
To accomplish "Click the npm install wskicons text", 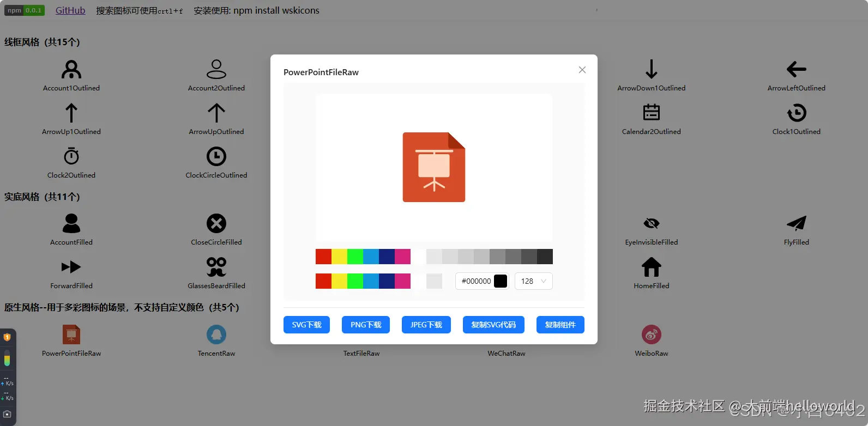I will pyautogui.click(x=276, y=10).
